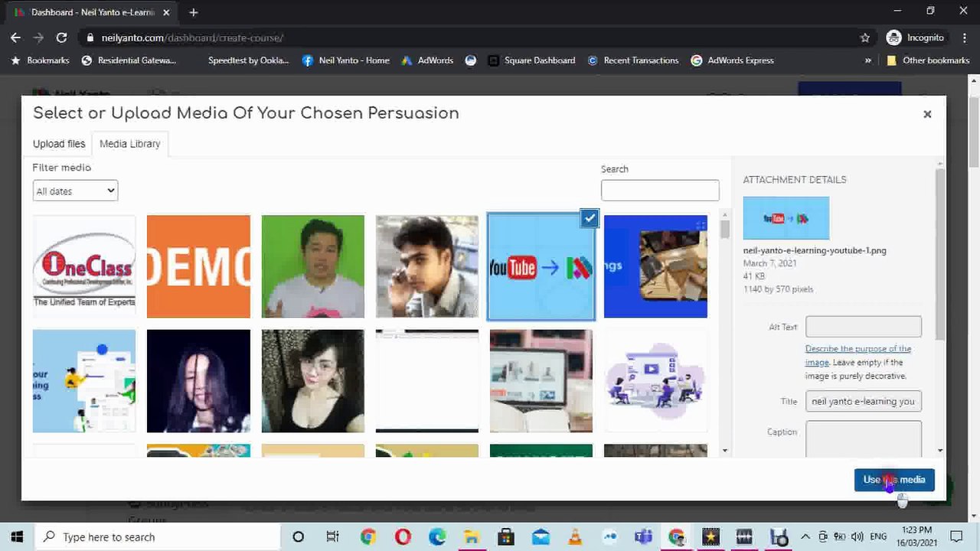Click the Incognito profile indicator
This screenshot has height=551, width=980.
tap(915, 37)
